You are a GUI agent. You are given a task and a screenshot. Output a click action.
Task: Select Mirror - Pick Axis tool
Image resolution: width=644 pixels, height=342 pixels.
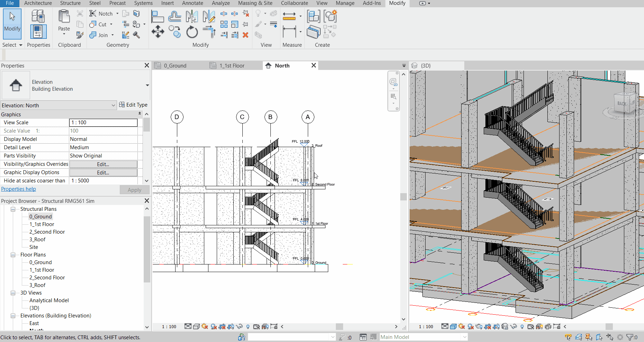[192, 16]
